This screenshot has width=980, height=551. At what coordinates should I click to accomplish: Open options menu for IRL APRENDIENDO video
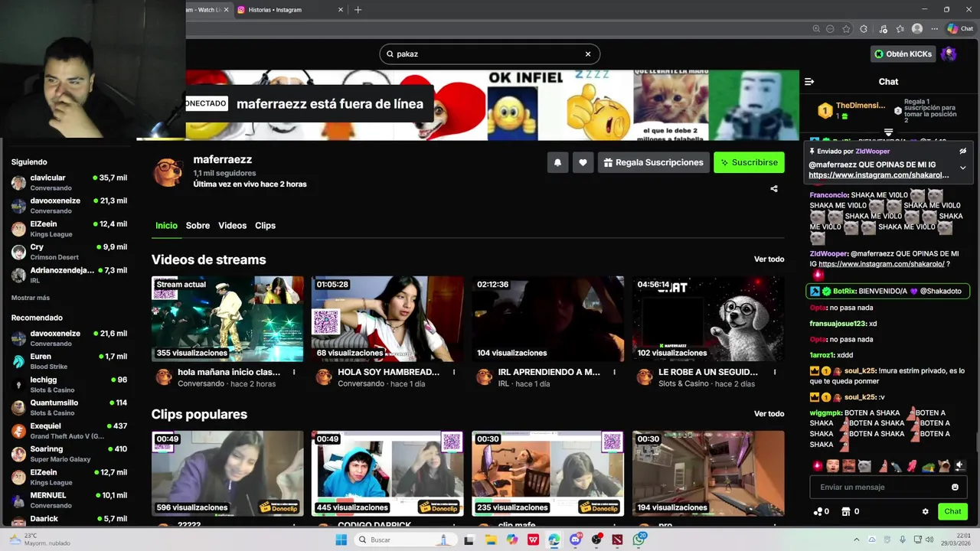tap(614, 373)
